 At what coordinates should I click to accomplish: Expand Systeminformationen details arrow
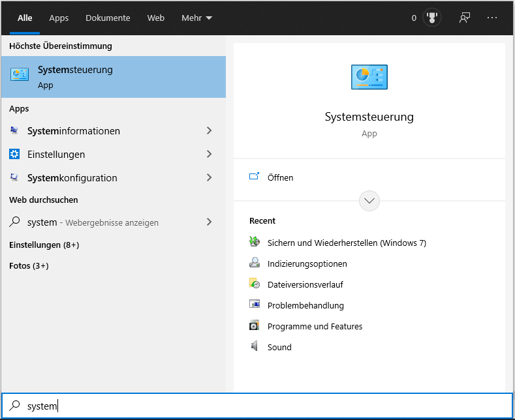[209, 131]
